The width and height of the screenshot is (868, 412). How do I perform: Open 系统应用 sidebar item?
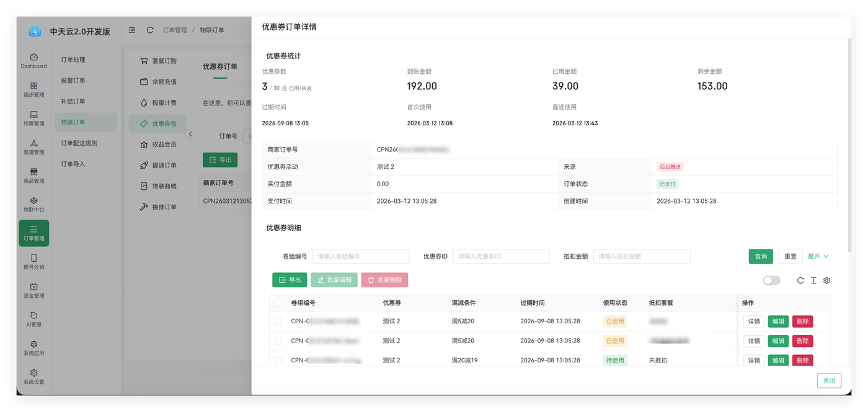[33, 348]
